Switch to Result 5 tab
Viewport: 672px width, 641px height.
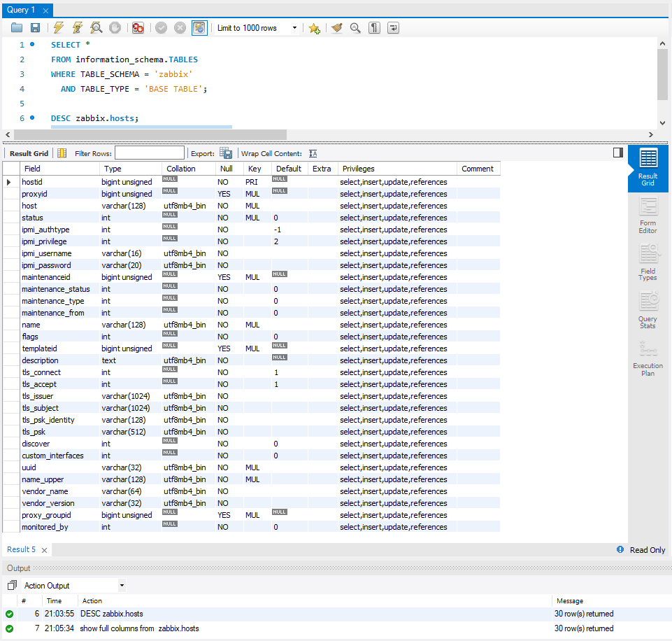click(21, 549)
